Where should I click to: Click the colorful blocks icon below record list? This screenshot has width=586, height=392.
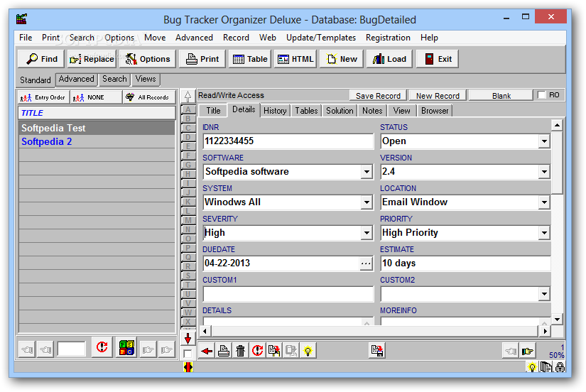point(126,347)
